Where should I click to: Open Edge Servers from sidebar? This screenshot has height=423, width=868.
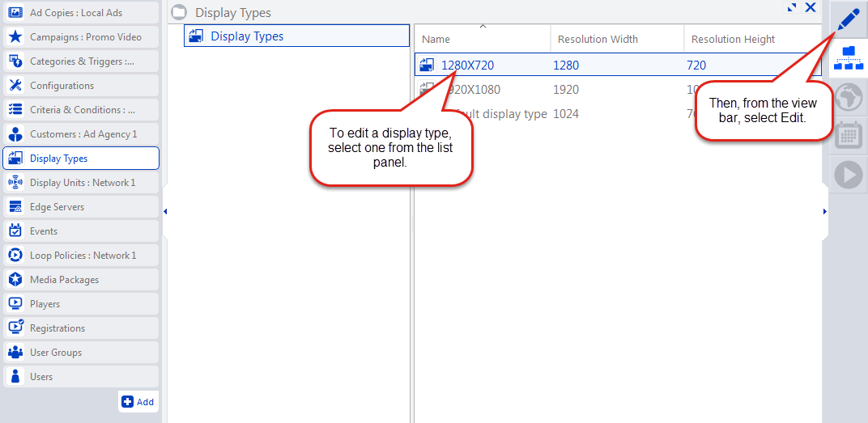point(80,207)
